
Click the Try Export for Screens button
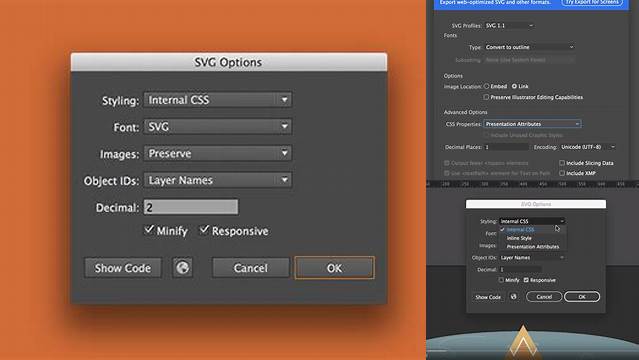(592, 2)
